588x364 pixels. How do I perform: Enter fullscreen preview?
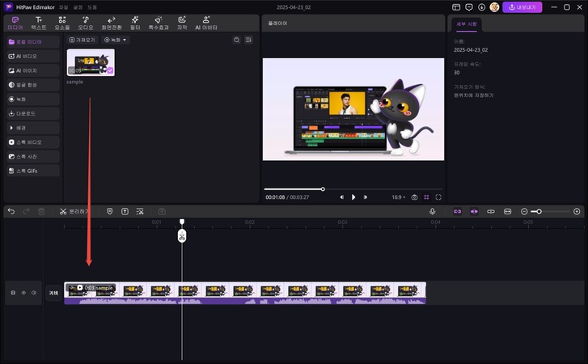(438, 197)
